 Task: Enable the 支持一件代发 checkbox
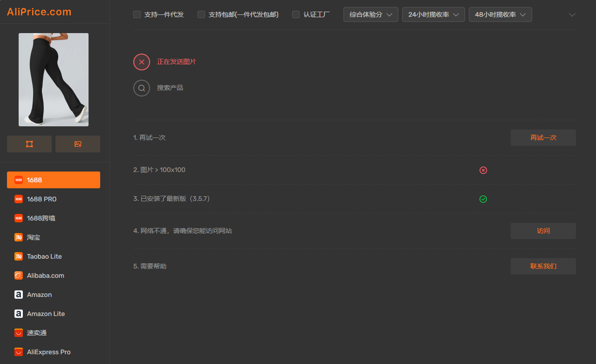coord(137,14)
